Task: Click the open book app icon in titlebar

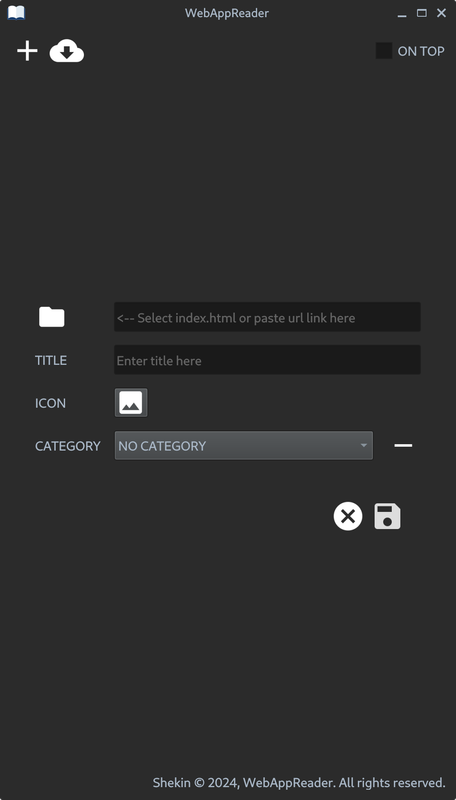Action: click(x=16, y=13)
